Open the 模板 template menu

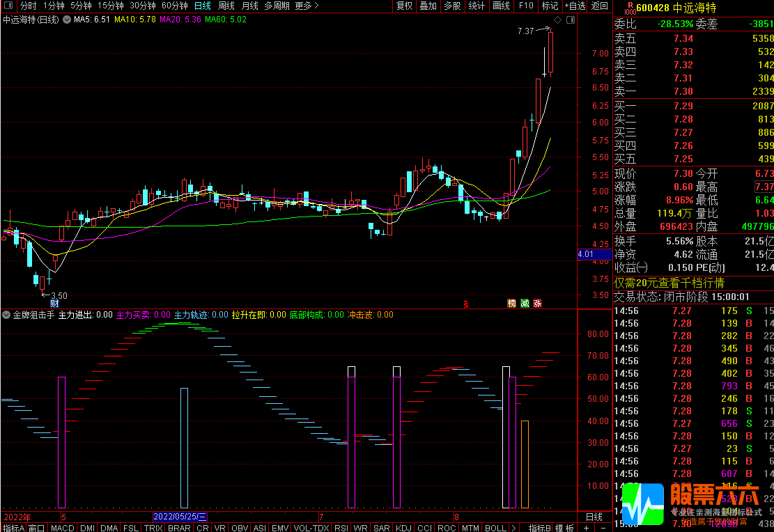(564, 528)
